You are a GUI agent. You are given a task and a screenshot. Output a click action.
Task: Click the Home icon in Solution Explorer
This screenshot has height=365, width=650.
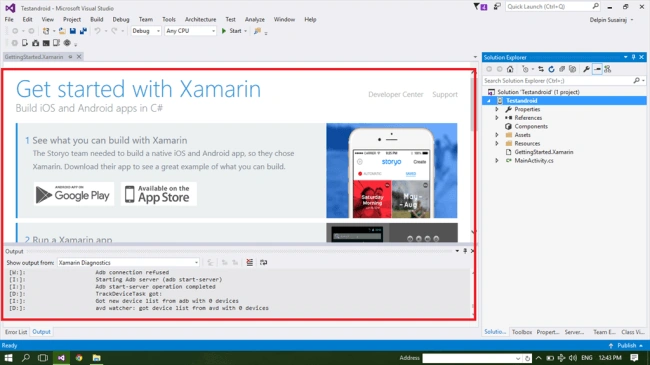[x=510, y=69]
